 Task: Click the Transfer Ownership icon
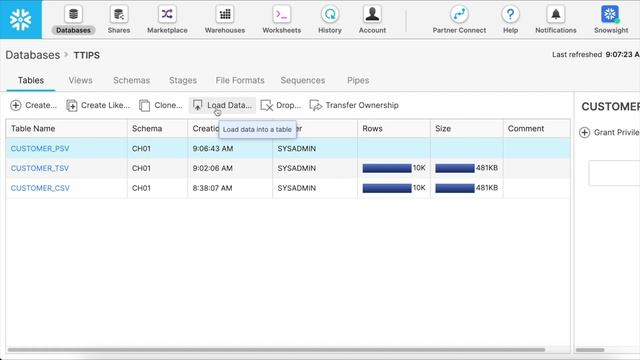click(x=316, y=105)
